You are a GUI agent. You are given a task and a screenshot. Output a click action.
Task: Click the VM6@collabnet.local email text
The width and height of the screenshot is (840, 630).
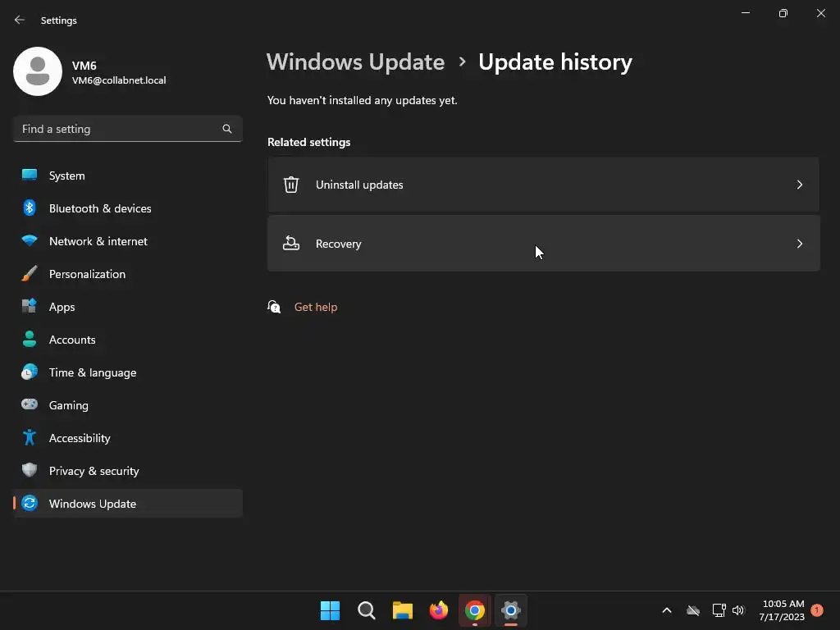click(x=119, y=80)
